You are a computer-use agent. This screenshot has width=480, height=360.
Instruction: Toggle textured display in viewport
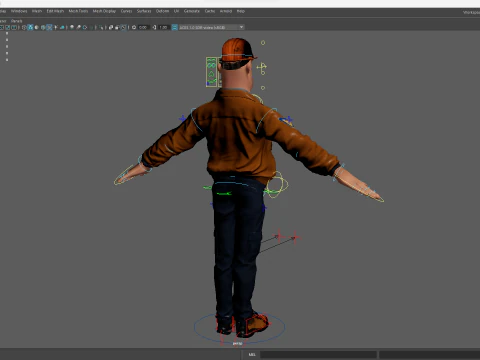click(x=49, y=27)
